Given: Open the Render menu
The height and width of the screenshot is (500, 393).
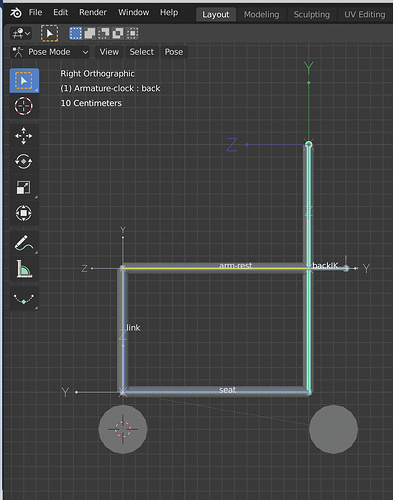Looking at the screenshot, I should point(93,13).
